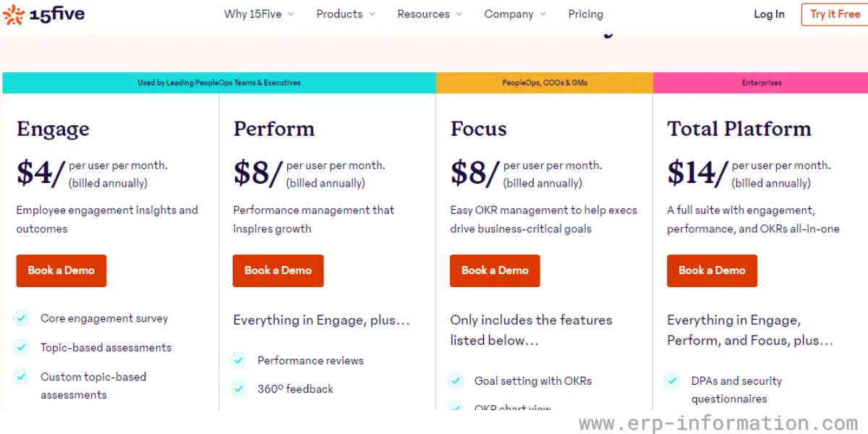Expand the Resources navigation dropdown
Viewport: 868px width, 434px height.
coord(430,14)
